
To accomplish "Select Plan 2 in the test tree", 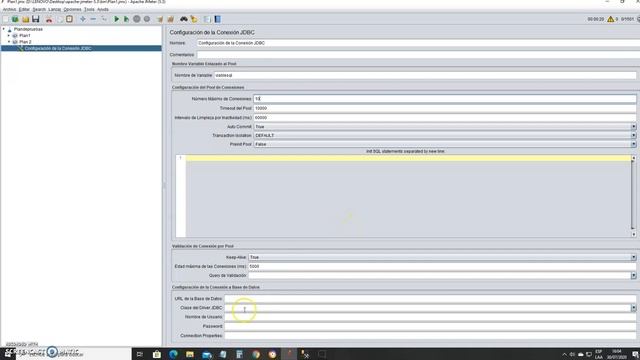I will click(x=25, y=42).
